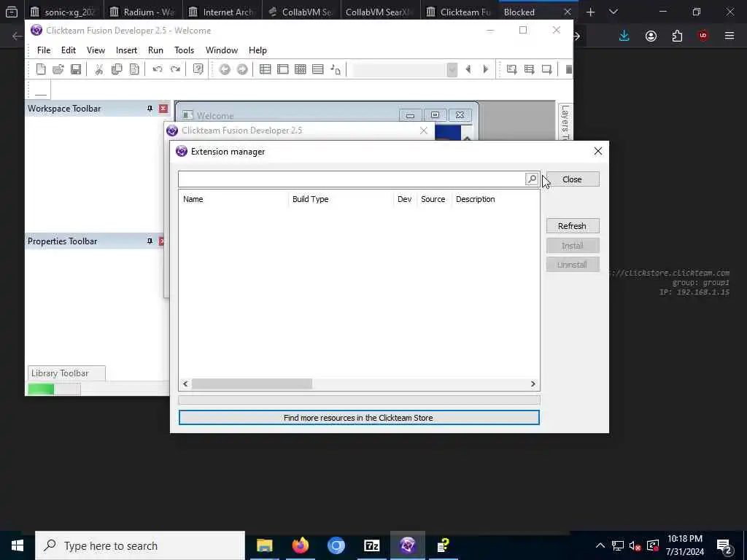
Task: Open the uBlock Origin shield icon
Action: (x=703, y=36)
